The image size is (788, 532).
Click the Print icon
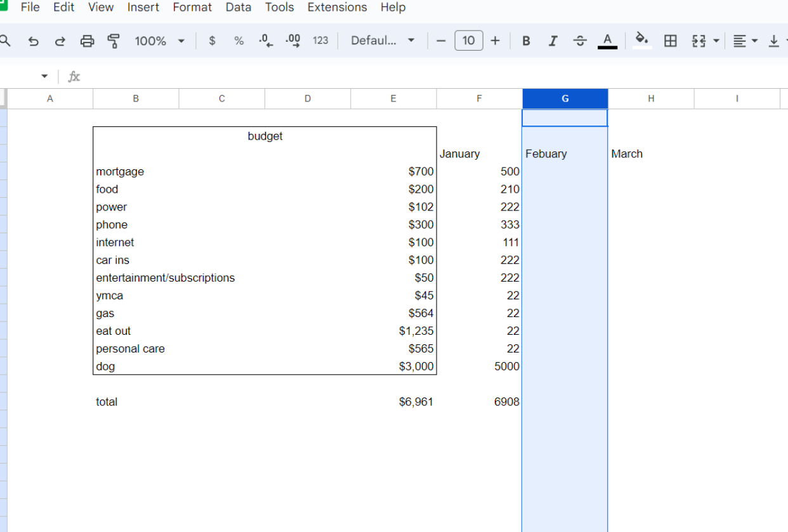tap(87, 41)
